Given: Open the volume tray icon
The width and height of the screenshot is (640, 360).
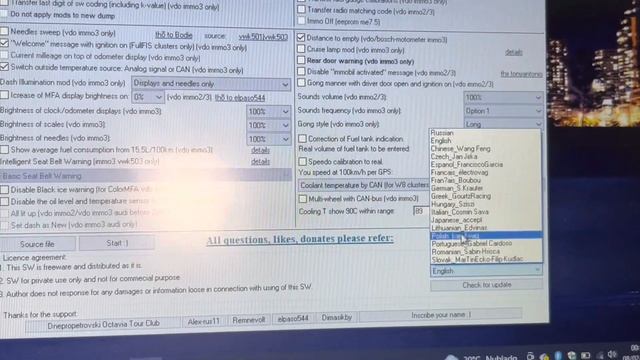Looking at the screenshot, I should tap(612, 354).
